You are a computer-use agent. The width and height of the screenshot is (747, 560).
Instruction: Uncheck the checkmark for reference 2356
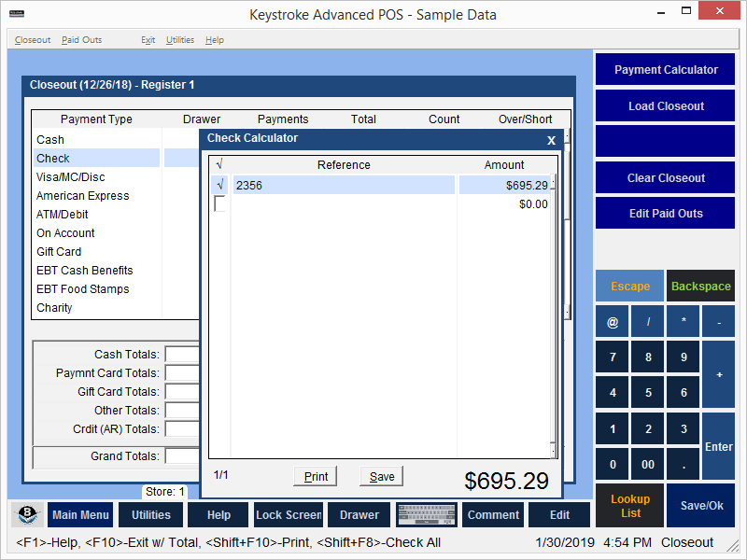click(x=219, y=186)
